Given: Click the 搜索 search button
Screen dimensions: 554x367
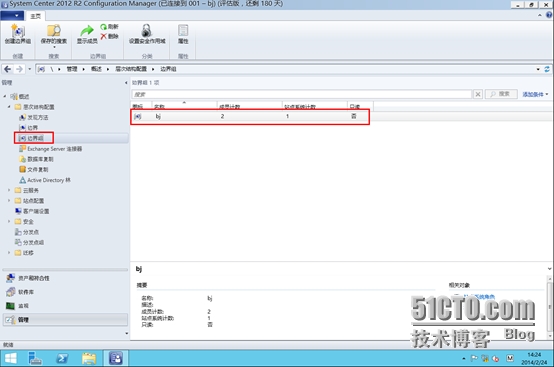Looking at the screenshot, I should click(501, 94).
